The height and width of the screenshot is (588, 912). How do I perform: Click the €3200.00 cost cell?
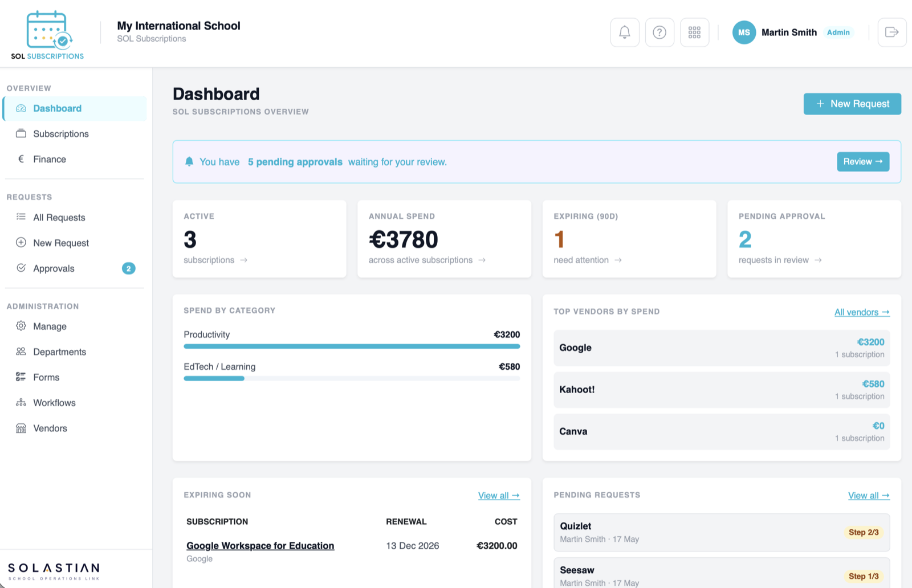[497, 546]
